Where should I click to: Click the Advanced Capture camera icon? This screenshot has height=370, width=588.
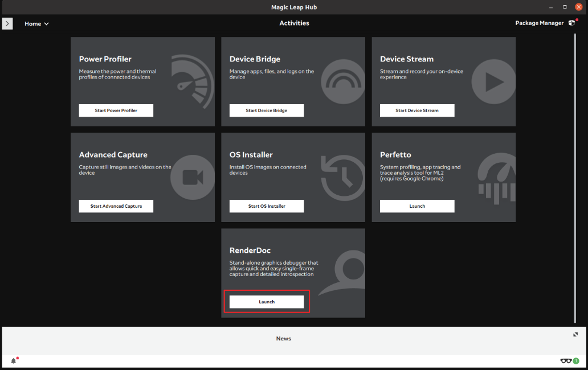click(193, 177)
